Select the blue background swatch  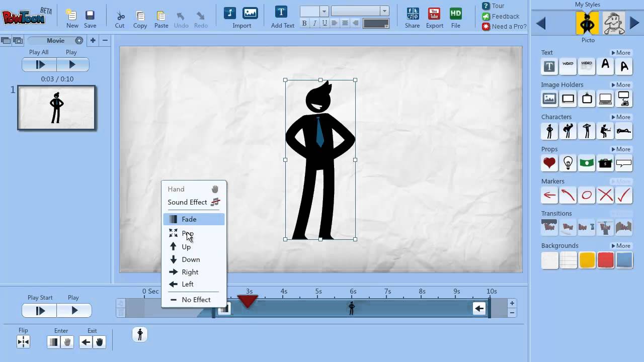pos(624,260)
